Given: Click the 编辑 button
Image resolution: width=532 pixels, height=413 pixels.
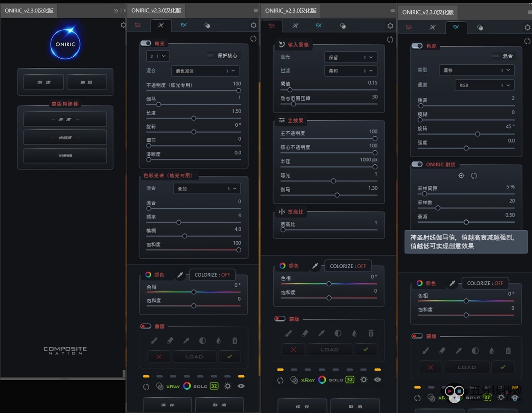Looking at the screenshot, I should (x=87, y=82).
